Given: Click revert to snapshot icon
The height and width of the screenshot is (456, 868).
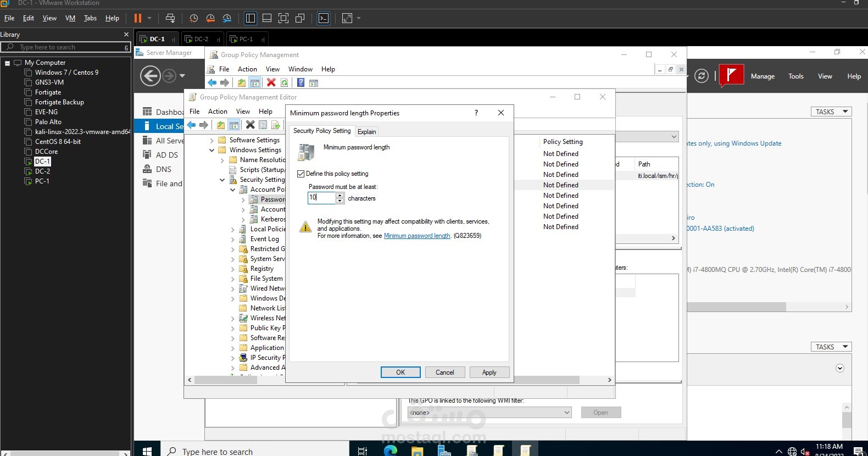Looking at the screenshot, I should [x=210, y=18].
